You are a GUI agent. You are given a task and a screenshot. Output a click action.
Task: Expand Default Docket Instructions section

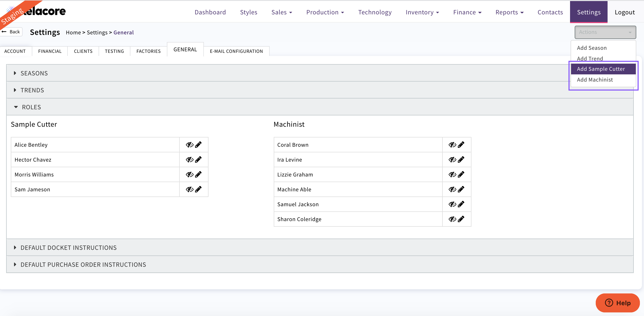[69, 248]
